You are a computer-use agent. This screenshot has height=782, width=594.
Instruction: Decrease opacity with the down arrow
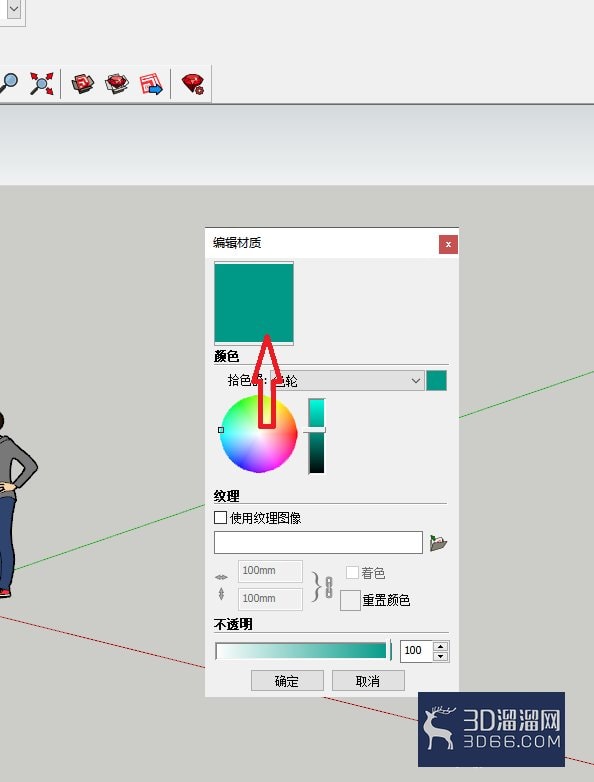[x=440, y=656]
